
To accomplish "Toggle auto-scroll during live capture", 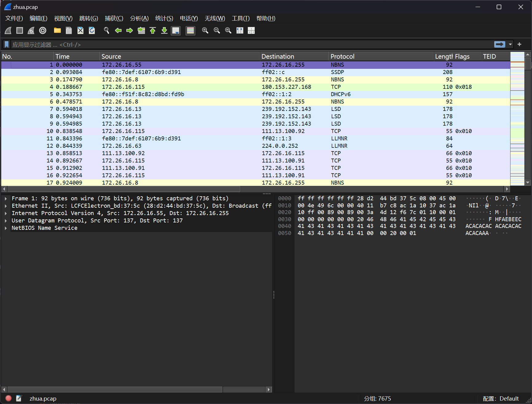I will pyautogui.click(x=176, y=30).
